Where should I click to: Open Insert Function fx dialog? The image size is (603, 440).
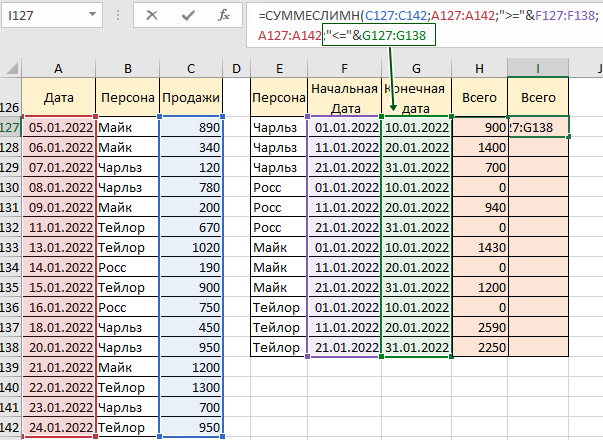click(x=224, y=15)
